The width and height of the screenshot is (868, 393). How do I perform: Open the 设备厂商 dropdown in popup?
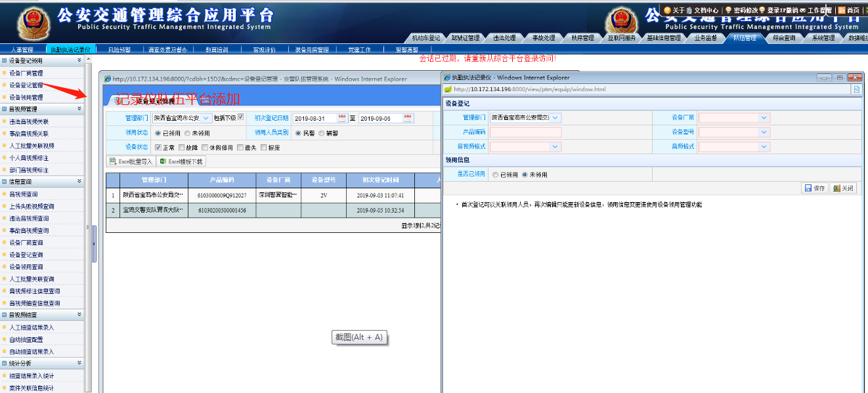coord(764,117)
